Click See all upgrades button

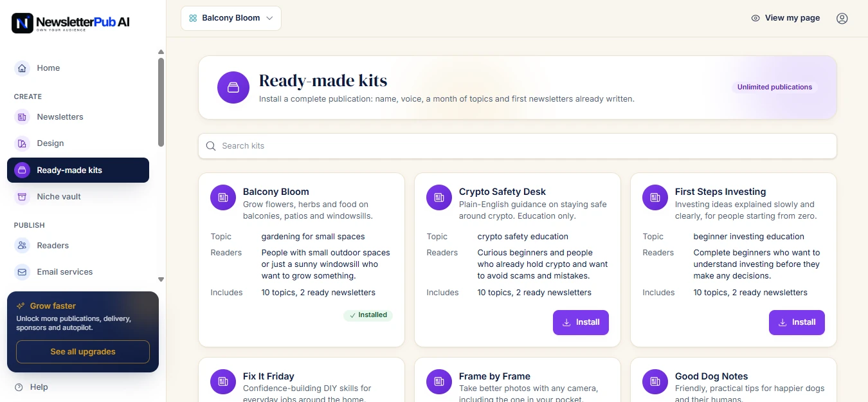83,352
